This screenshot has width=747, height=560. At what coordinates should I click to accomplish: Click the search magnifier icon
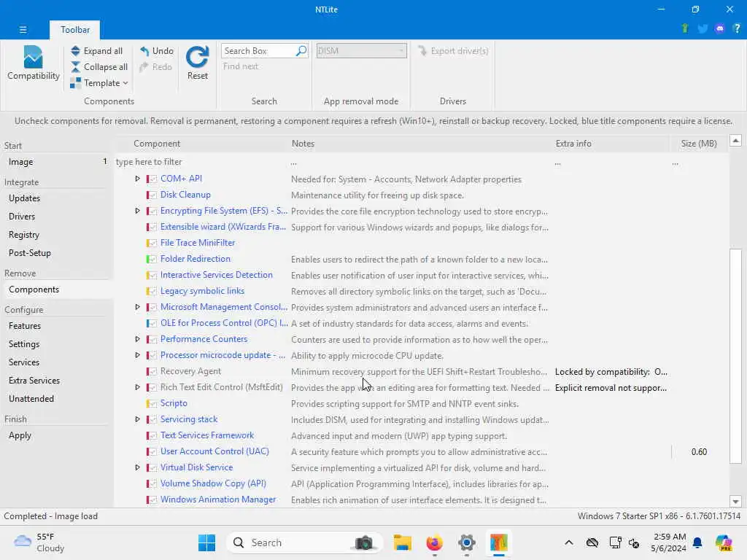coord(301,50)
